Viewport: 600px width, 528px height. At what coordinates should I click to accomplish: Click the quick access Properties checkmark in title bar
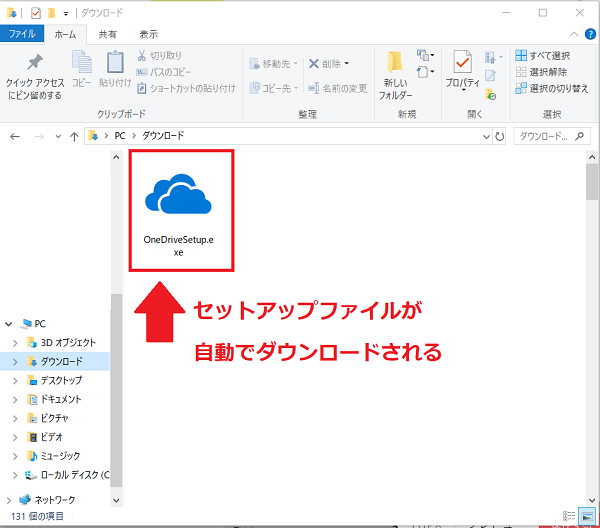tap(36, 13)
